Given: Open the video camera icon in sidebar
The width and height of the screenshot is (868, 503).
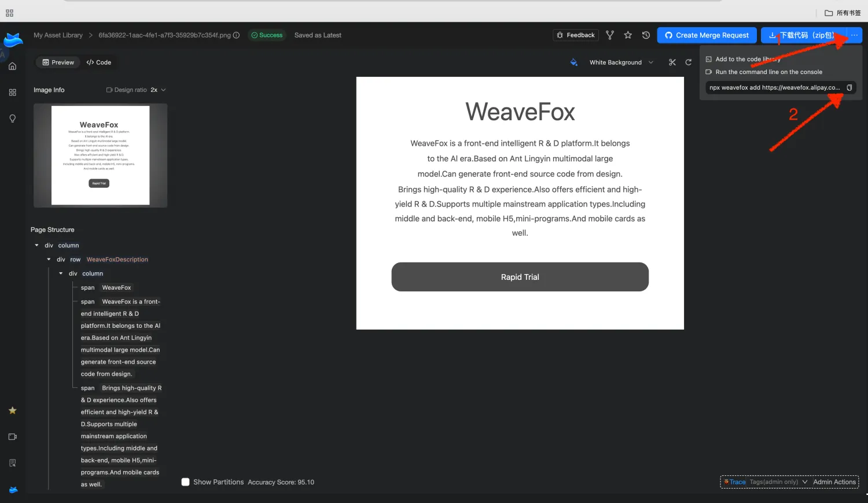Looking at the screenshot, I should 12,437.
